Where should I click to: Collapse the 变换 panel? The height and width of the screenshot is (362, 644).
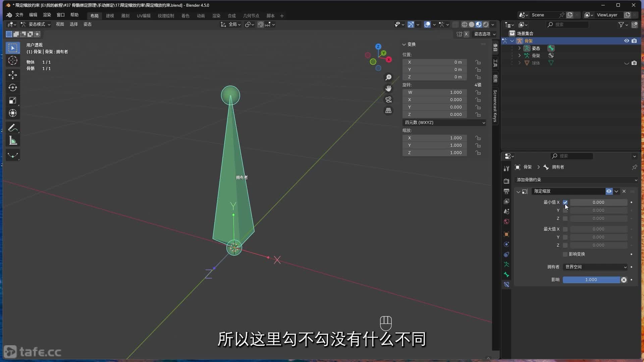[404, 45]
